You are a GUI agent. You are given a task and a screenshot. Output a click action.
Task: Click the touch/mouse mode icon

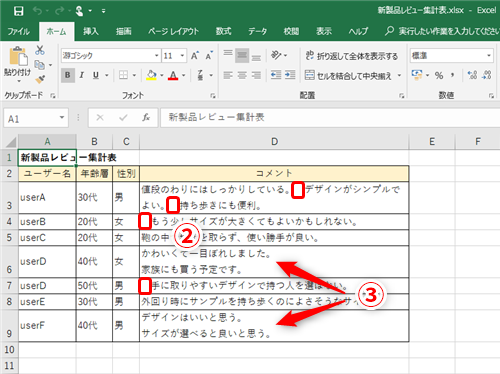point(79,11)
